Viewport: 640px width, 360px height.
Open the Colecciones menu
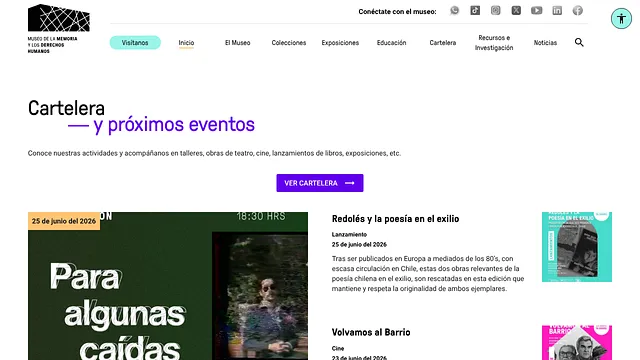pos(289,42)
